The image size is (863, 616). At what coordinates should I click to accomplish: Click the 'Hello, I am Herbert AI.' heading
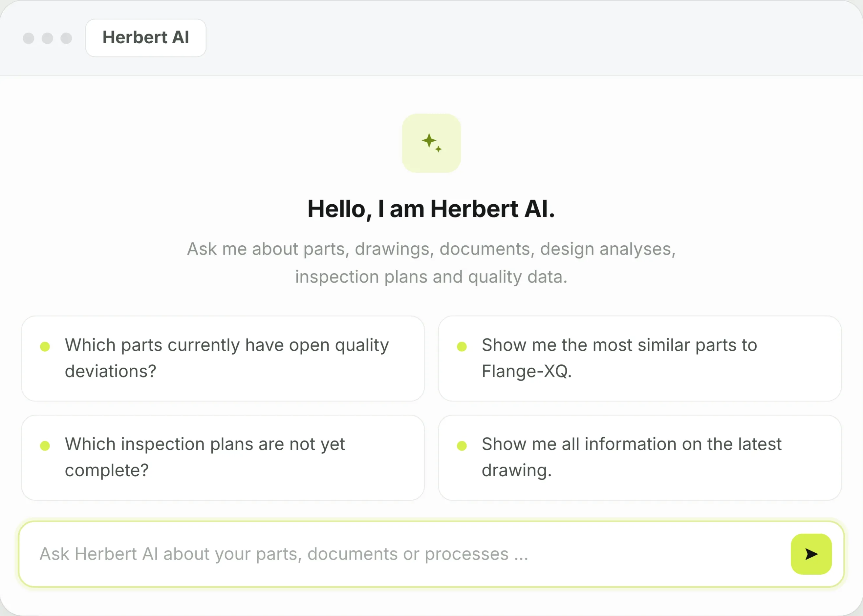tap(431, 209)
